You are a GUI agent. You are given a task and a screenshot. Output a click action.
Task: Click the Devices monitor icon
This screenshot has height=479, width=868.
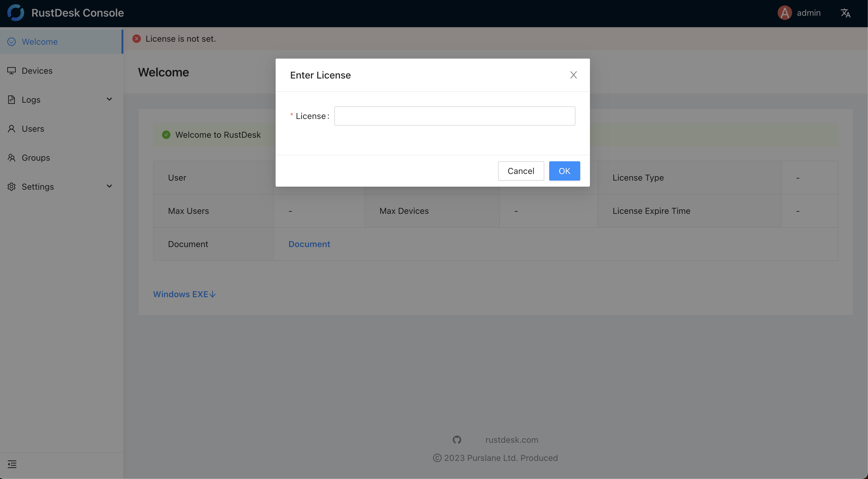[11, 71]
